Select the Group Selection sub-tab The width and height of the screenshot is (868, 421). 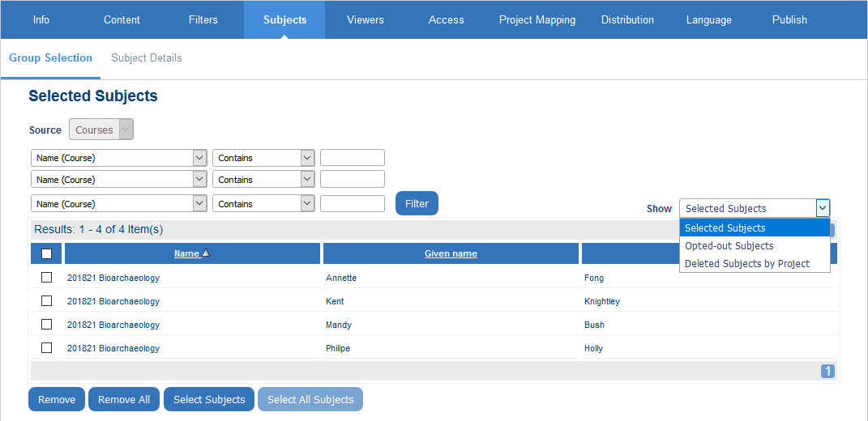point(50,58)
